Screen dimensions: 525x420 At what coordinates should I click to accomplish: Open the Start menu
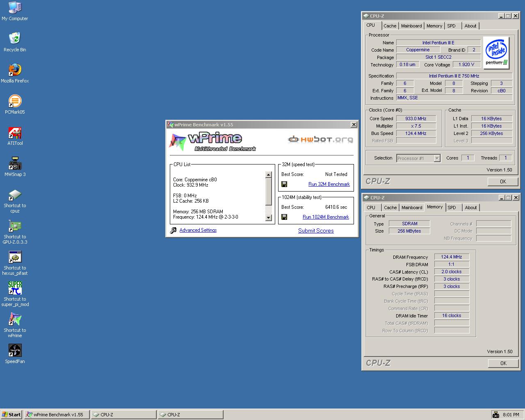(11, 415)
